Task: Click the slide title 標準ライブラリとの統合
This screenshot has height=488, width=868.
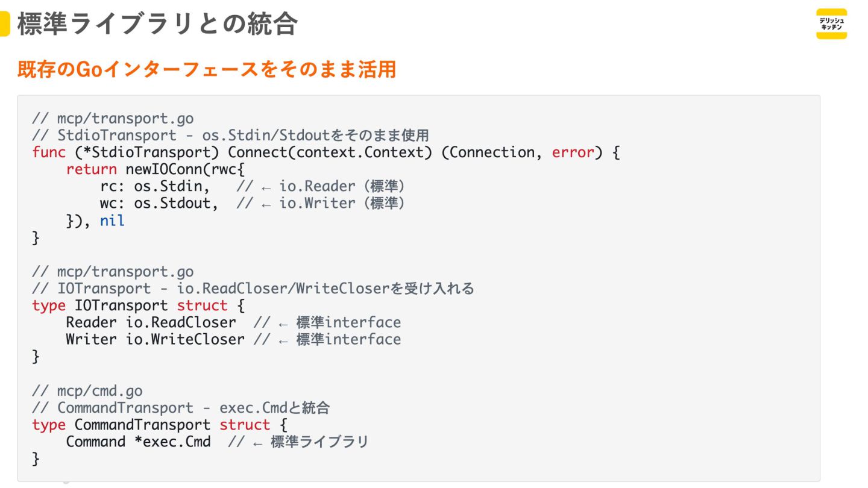Action: [x=157, y=24]
